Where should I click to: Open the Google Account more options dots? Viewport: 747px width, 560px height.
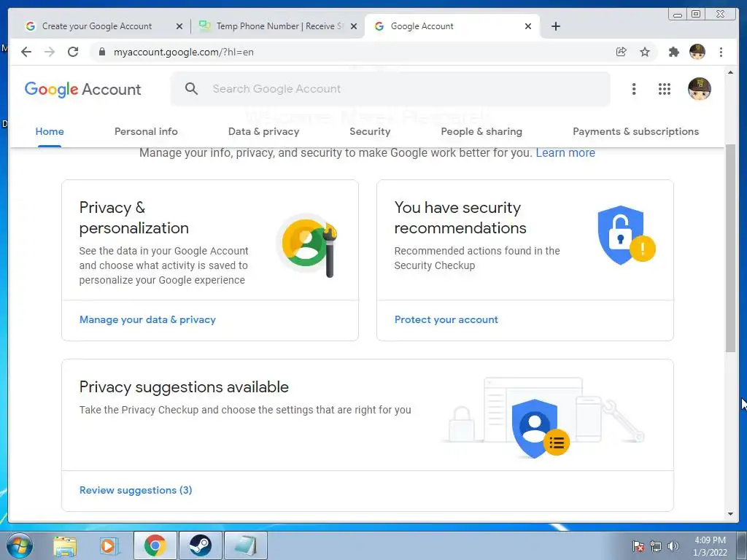634,89
